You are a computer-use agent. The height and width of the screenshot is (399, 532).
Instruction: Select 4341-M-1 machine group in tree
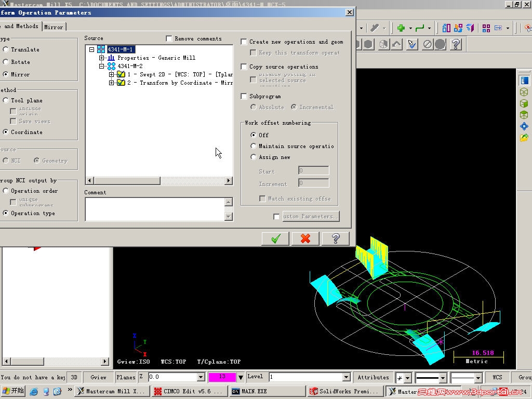(121, 49)
